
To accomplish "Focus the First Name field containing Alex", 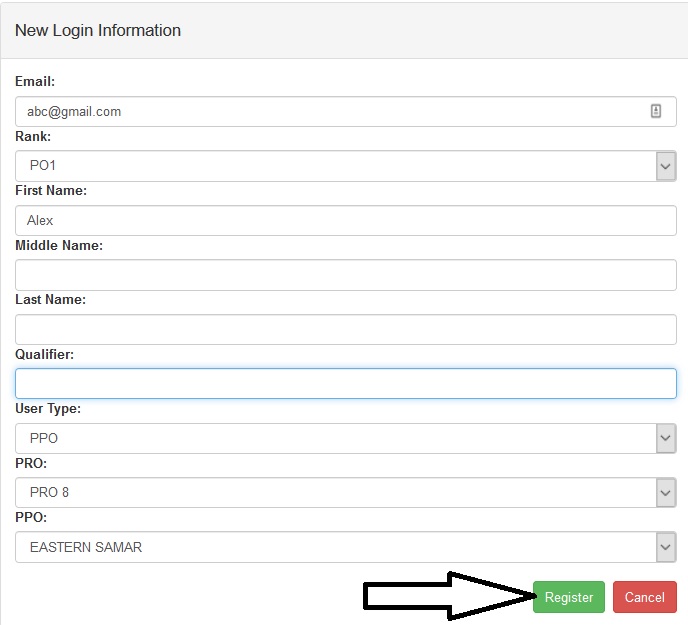I will coord(345,220).
